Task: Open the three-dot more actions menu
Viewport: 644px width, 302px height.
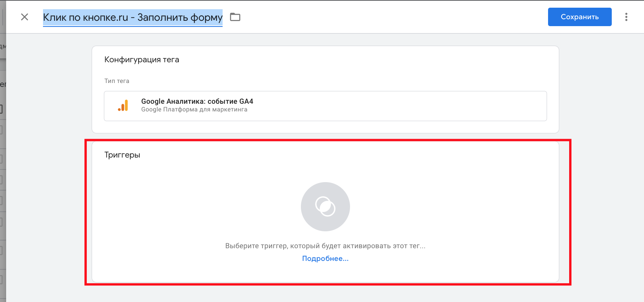Action: tap(626, 17)
